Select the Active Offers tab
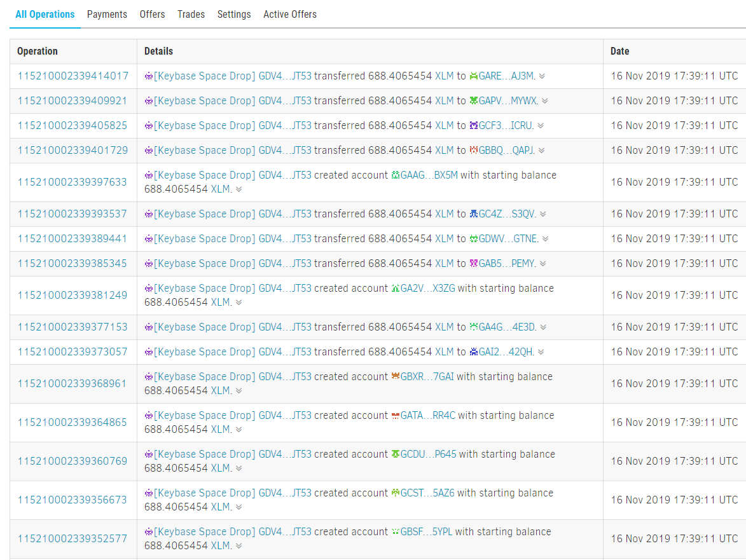Viewport: 746px width, 560px height. click(x=290, y=14)
